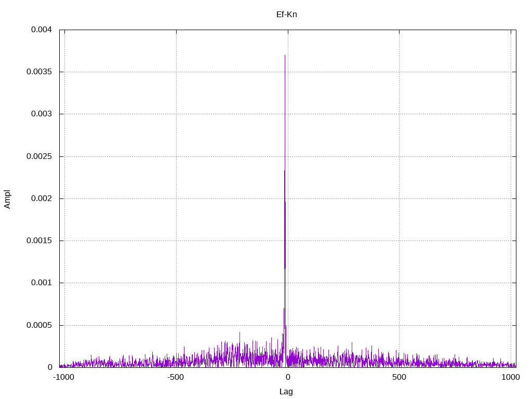Image resolution: width=532 pixels, height=399 pixels.
Task: Click the y-axis value 0.001
Action: (x=42, y=283)
